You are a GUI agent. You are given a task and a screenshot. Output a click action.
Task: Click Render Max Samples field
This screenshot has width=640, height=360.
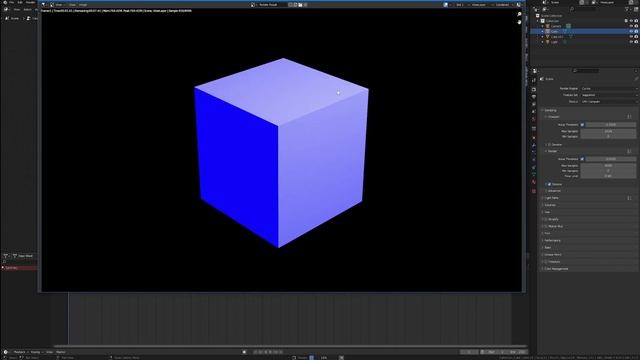[608, 166]
